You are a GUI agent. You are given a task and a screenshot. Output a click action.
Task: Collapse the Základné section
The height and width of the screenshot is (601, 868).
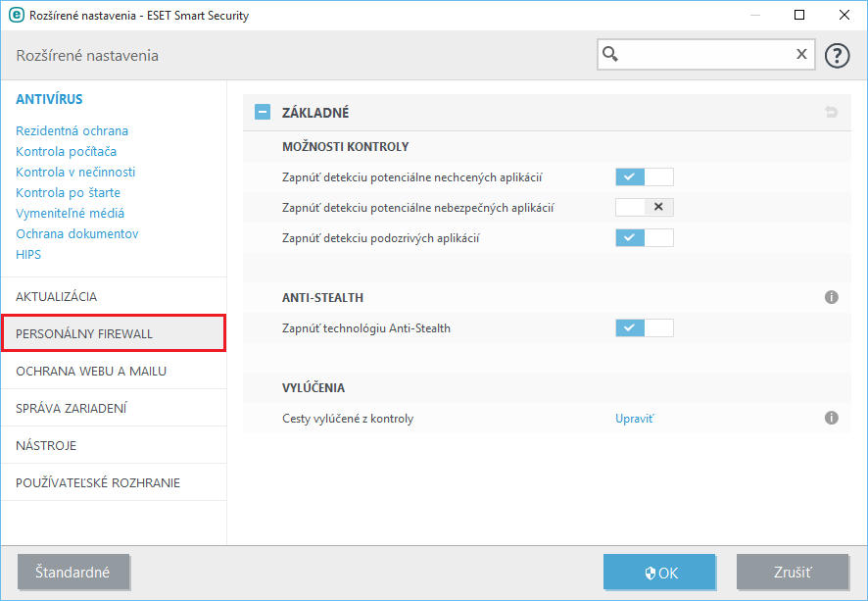point(262,113)
